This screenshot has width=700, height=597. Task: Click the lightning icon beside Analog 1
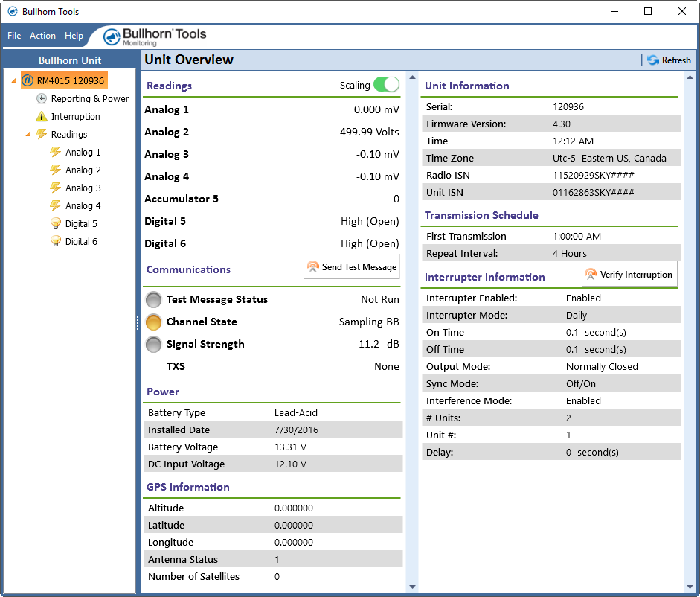tap(55, 152)
